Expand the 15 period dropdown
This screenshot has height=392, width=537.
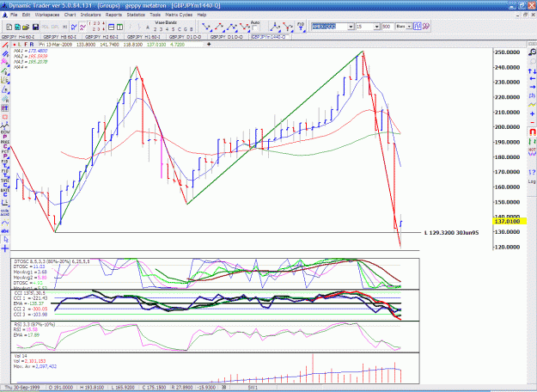click(376, 27)
